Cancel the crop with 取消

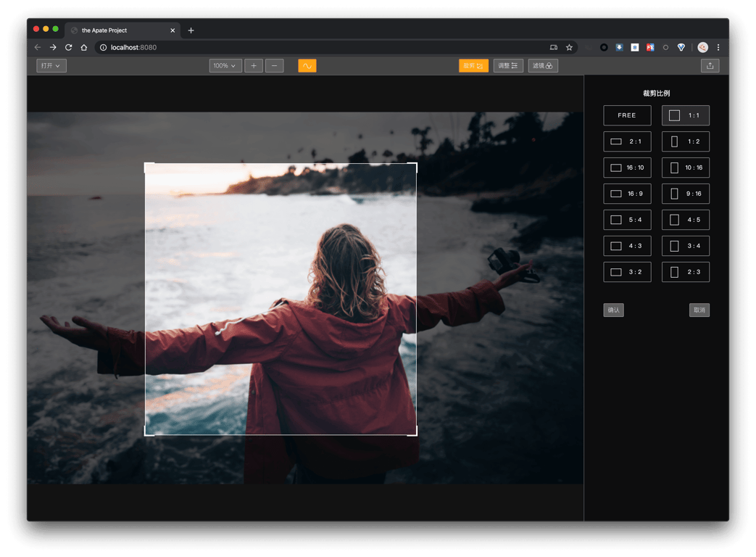click(699, 310)
